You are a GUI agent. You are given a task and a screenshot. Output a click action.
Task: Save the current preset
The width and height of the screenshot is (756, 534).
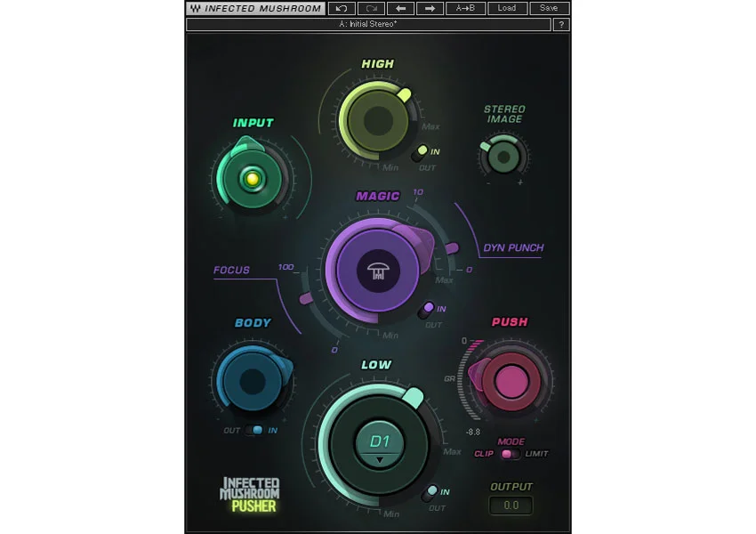549,8
